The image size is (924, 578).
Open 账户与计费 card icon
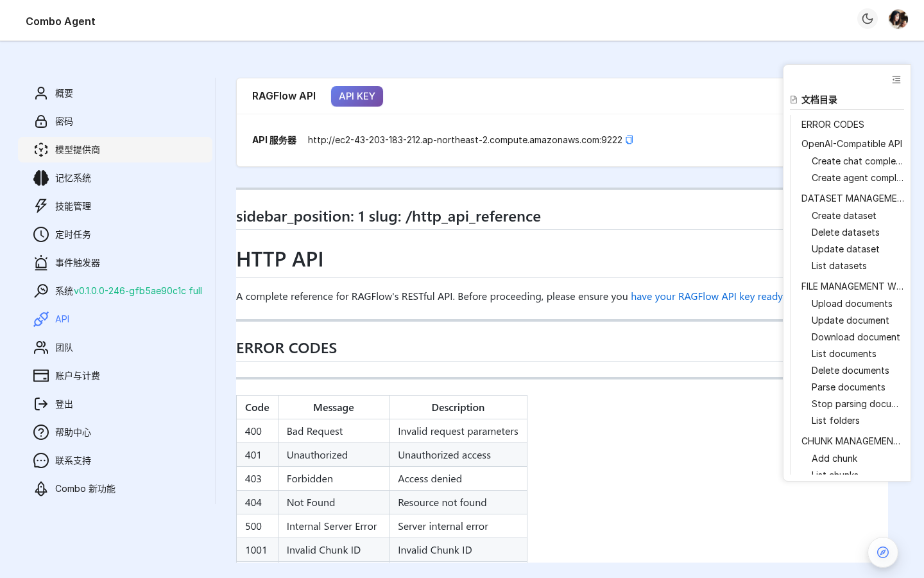[x=41, y=376]
